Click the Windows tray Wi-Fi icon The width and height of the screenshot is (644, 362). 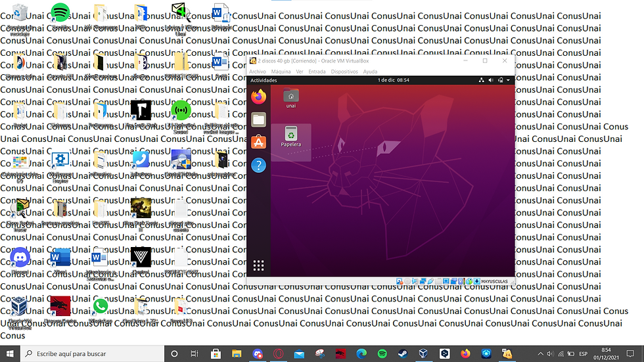(561, 354)
